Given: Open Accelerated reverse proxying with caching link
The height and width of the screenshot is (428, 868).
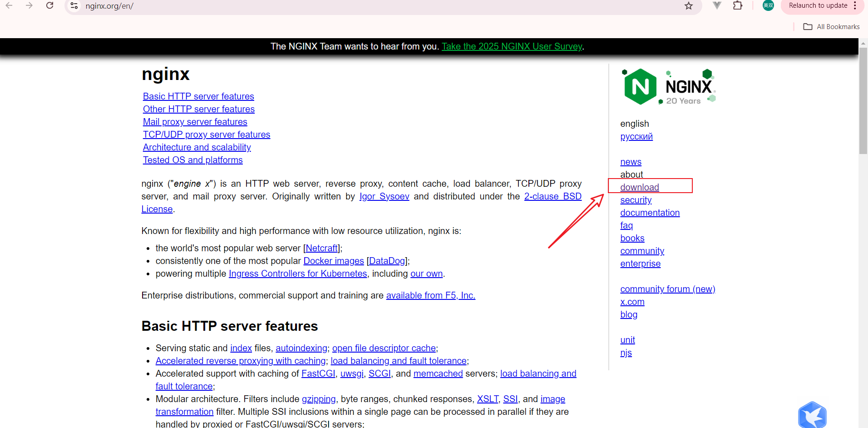Looking at the screenshot, I should (241, 361).
